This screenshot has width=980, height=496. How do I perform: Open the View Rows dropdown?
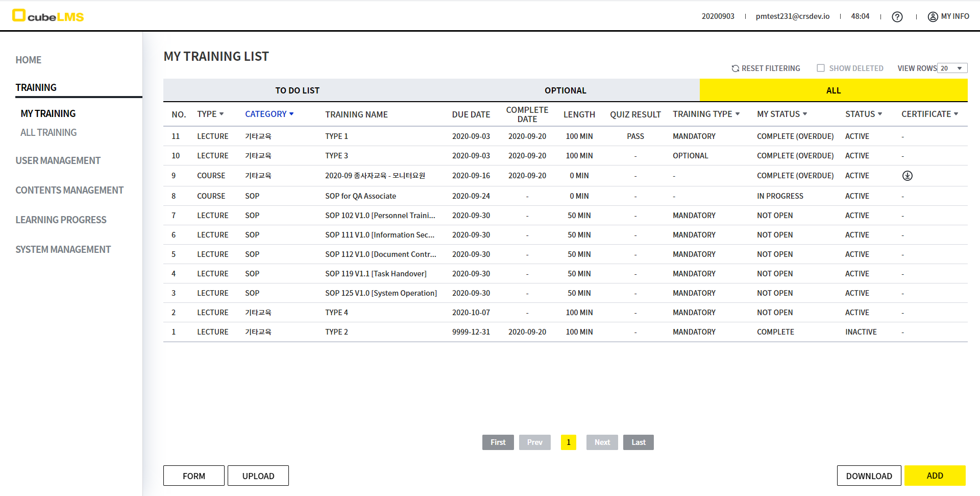952,68
